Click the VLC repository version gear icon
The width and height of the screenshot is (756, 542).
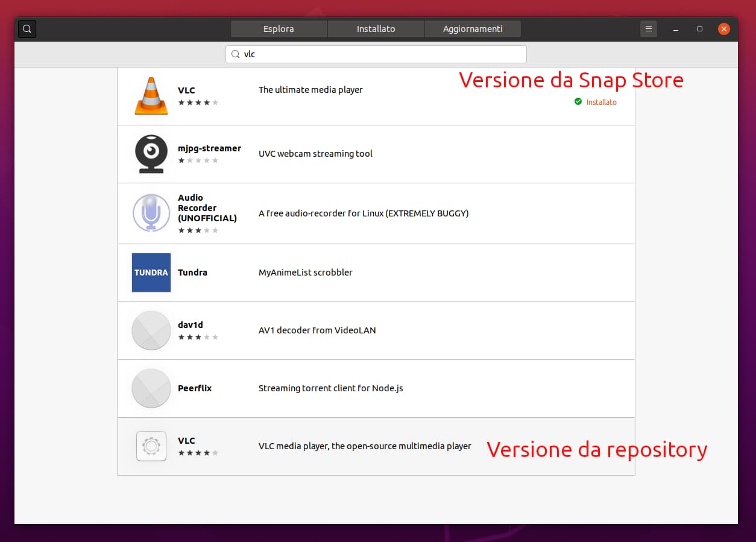click(151, 446)
